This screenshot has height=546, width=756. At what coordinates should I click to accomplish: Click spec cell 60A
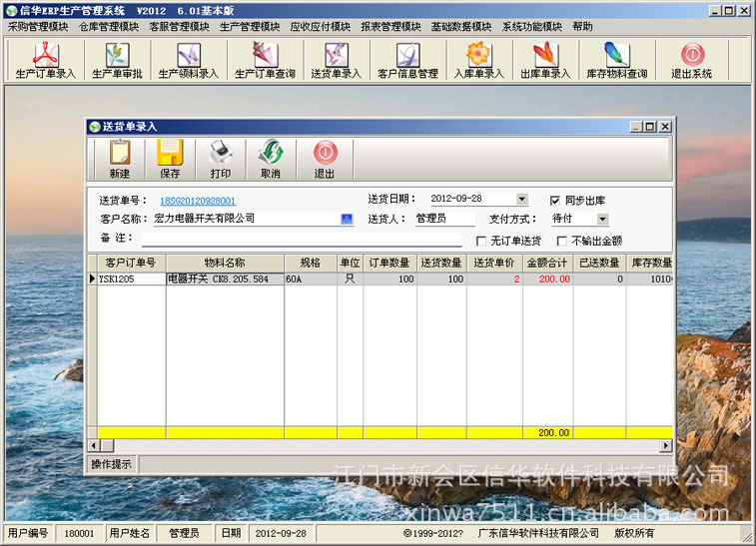coord(310,279)
